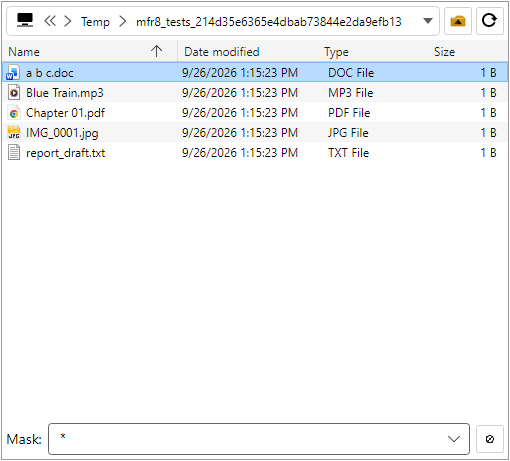This screenshot has width=510, height=461.
Task: Click the ascending sort arrow in the Name header
Action: [156, 51]
